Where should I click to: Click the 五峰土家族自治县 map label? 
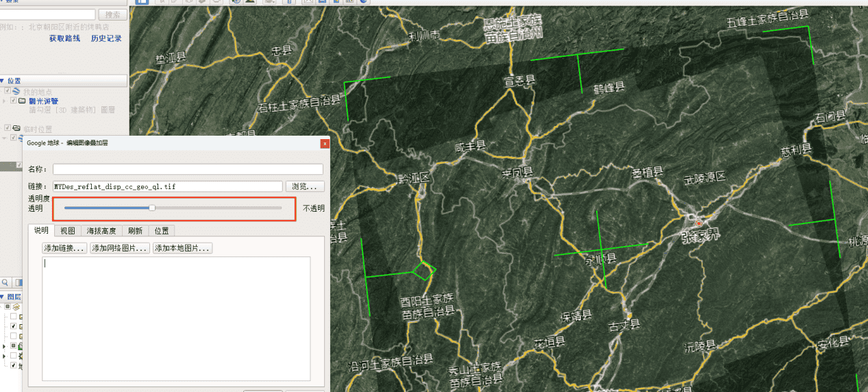(x=768, y=20)
